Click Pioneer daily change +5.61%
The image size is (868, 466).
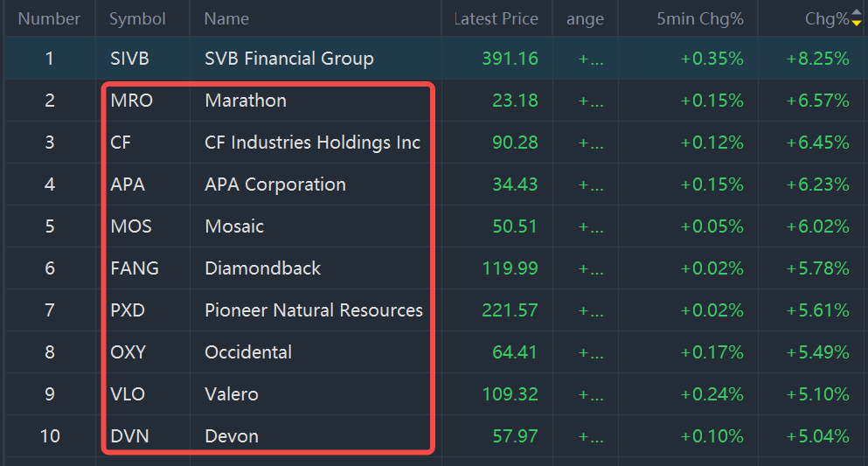(x=817, y=310)
